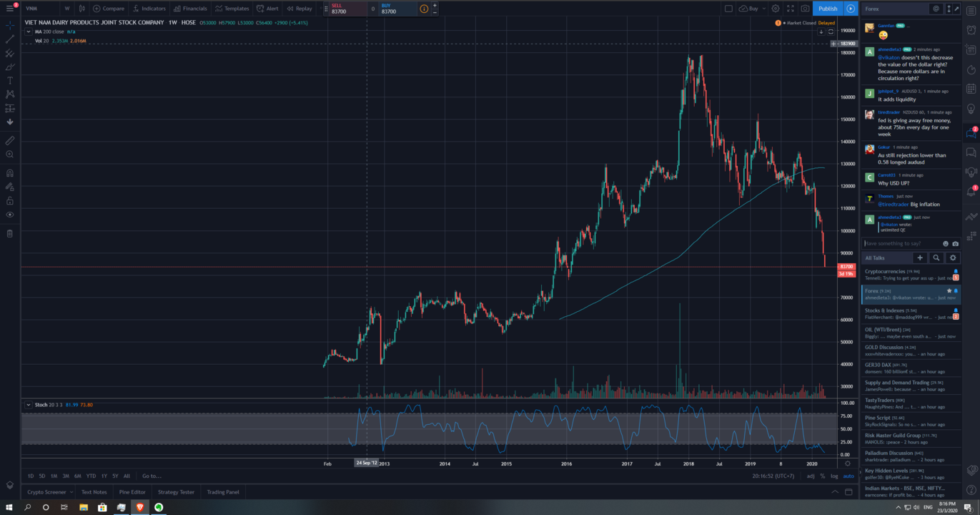Click the Publish button
This screenshot has width=980, height=515.
tap(828, 9)
